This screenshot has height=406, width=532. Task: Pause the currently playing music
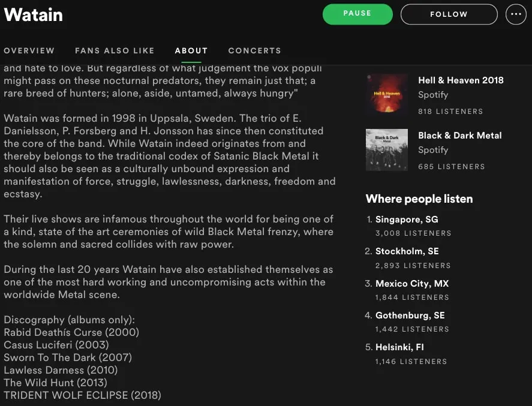[x=357, y=14]
